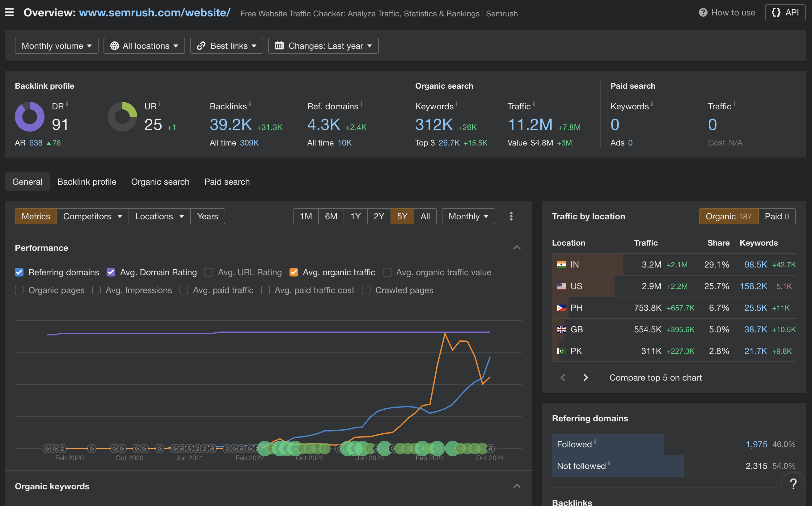Click the Followed info icon
Image resolution: width=812 pixels, height=506 pixels.
pos(595,441)
